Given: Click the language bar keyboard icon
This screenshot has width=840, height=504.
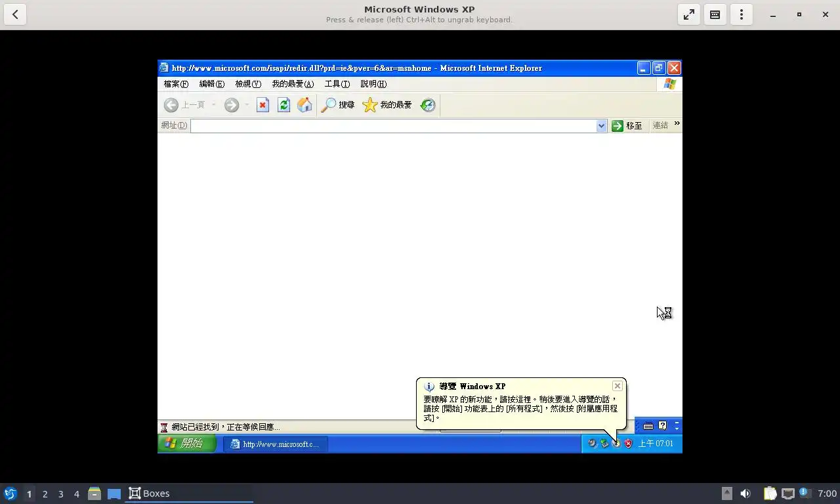Looking at the screenshot, I should click(648, 426).
